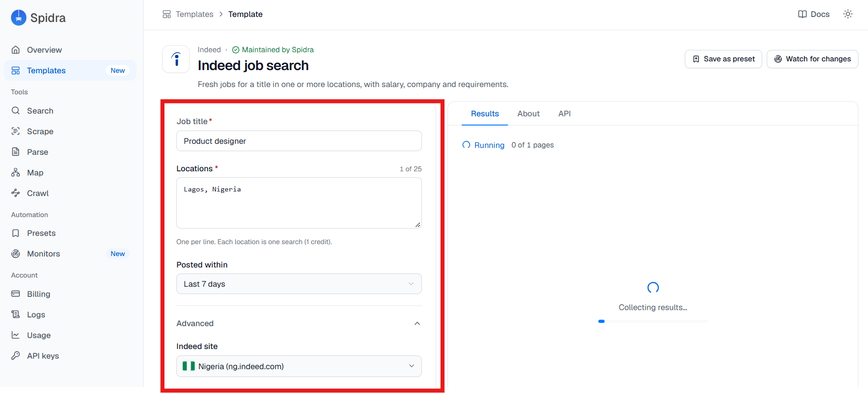Open the Docs link
868x393 pixels.
814,14
